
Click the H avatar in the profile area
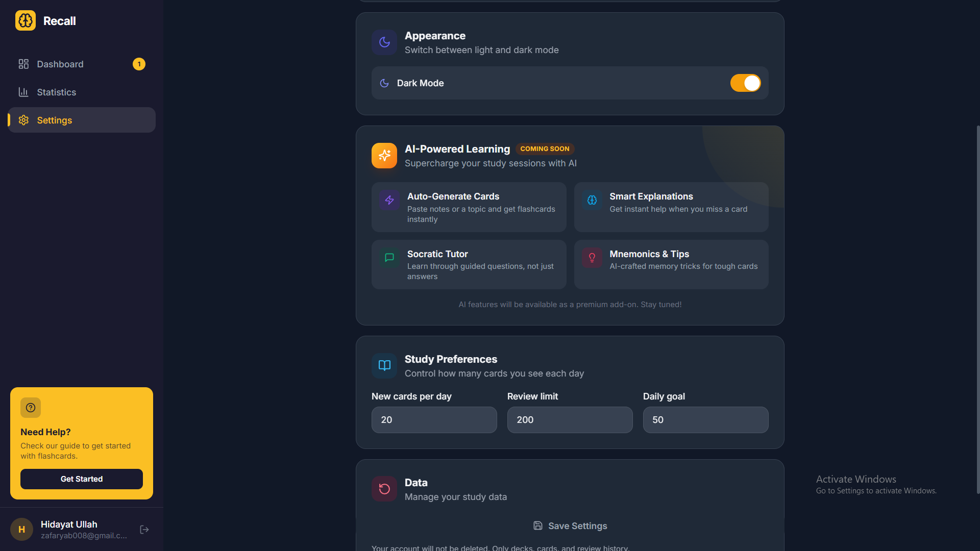click(x=21, y=530)
